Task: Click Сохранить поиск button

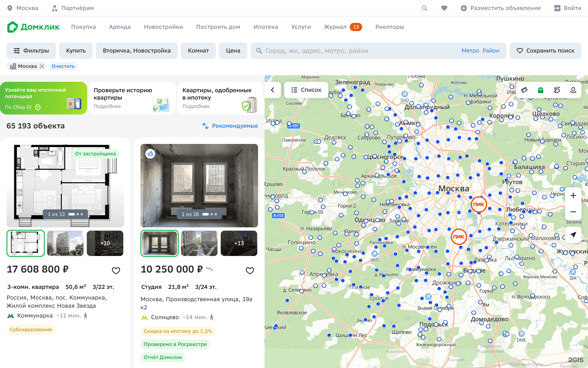Action: tap(545, 51)
